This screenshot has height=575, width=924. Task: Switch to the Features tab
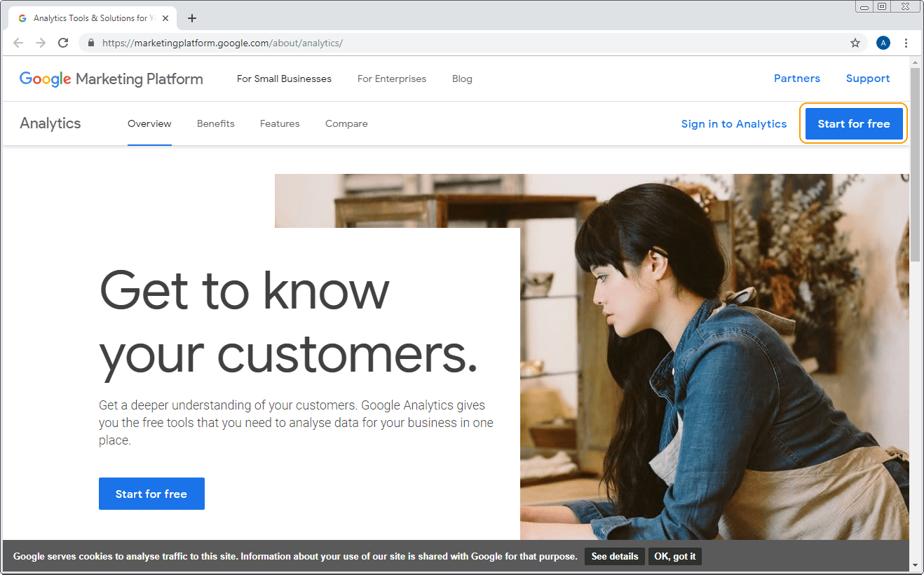click(x=280, y=123)
